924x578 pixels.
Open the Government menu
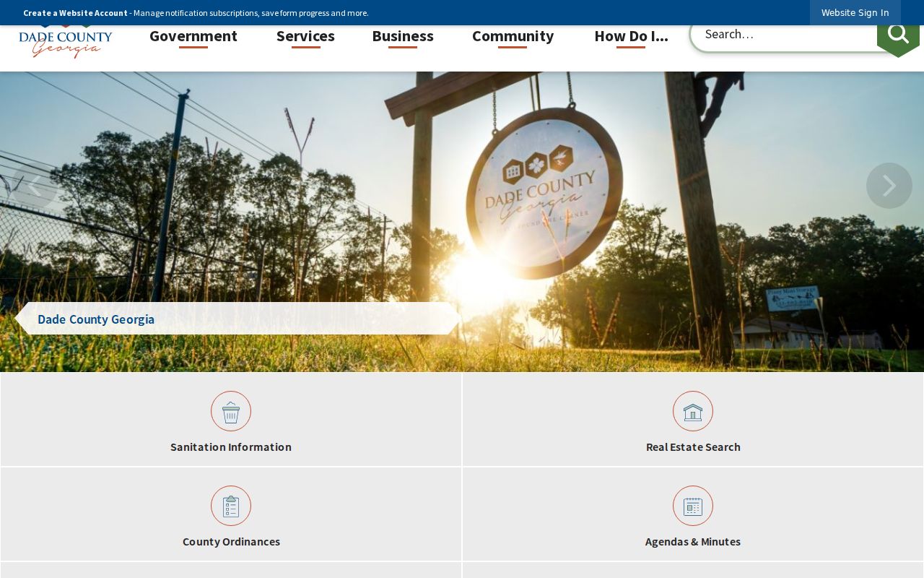point(193,36)
